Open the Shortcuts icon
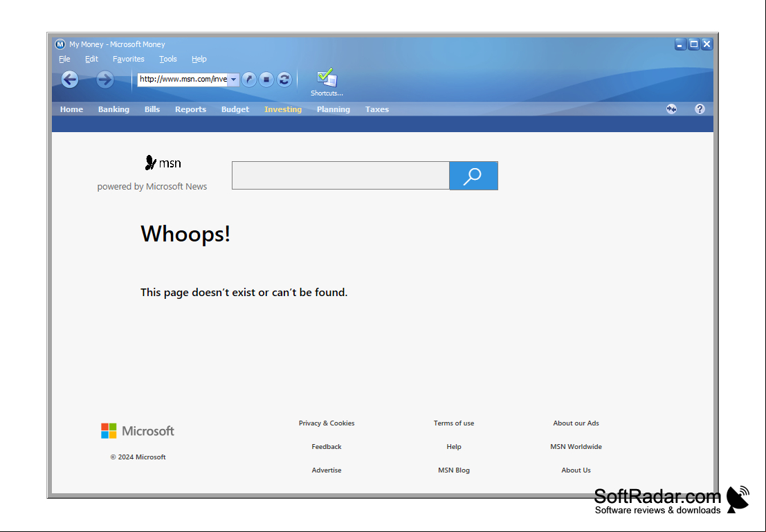766x532 pixels. [327, 82]
